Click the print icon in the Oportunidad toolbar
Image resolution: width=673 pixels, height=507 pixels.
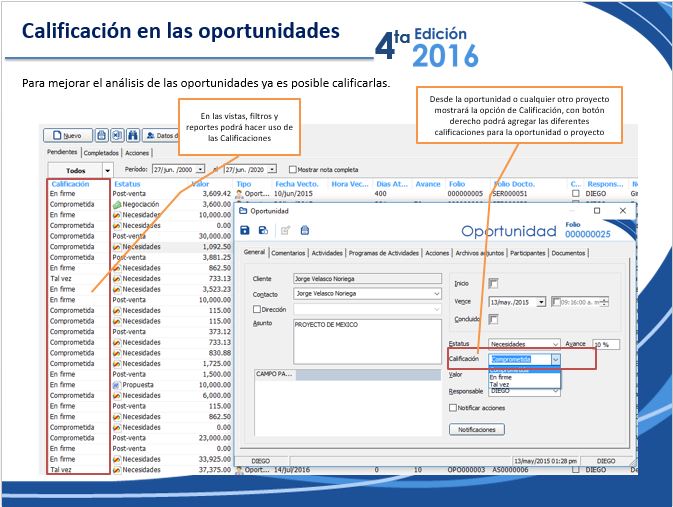click(305, 231)
